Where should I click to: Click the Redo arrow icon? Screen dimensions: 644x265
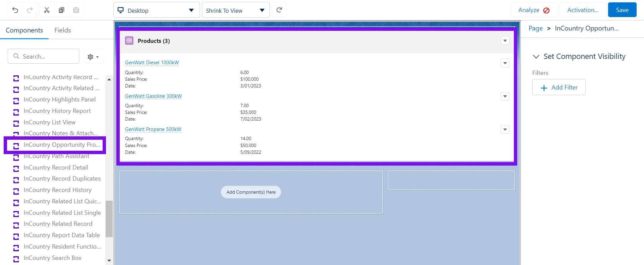click(30, 10)
